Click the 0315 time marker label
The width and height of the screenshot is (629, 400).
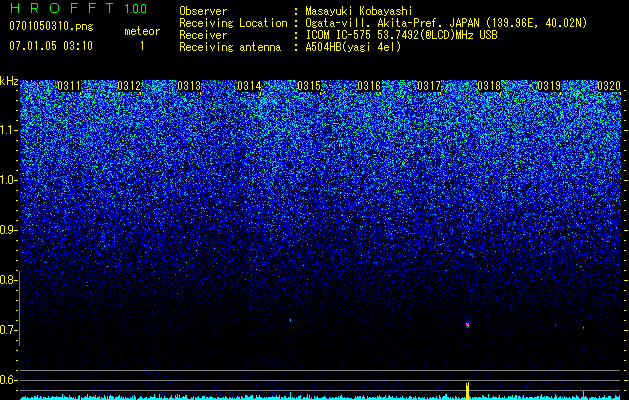pyautogui.click(x=309, y=86)
